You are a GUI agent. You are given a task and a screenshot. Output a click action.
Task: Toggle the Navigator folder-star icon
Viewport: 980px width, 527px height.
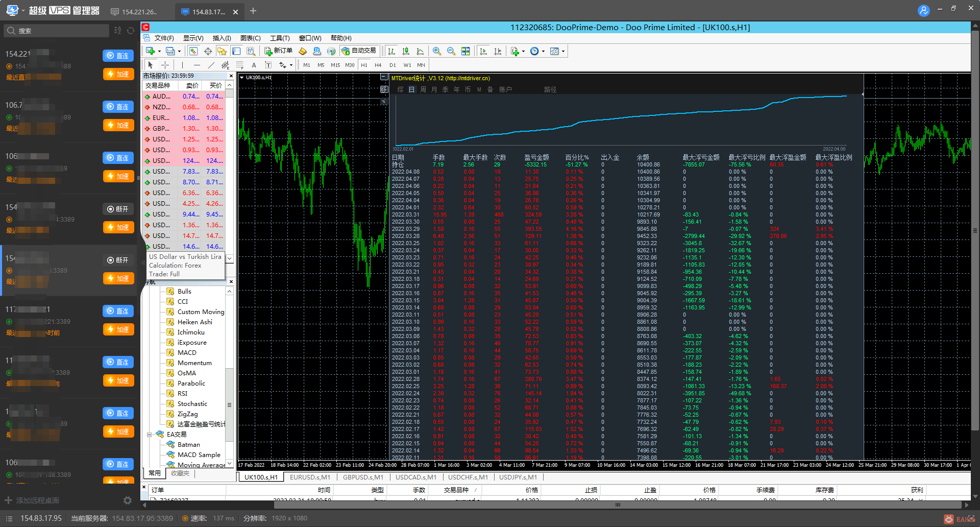click(222, 51)
